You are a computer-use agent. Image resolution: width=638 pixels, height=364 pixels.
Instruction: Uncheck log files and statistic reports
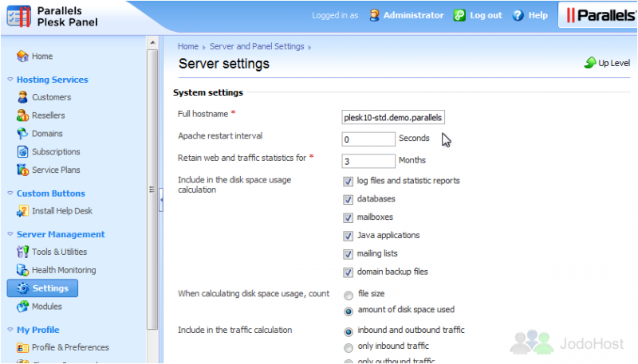tap(348, 181)
